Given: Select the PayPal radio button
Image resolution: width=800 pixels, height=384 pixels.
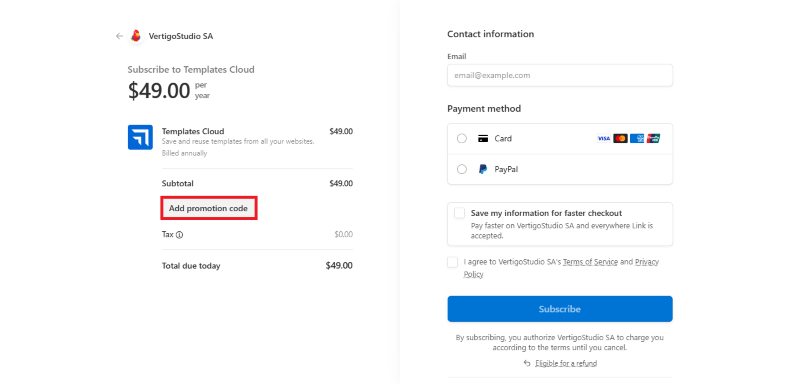Looking at the screenshot, I should point(462,169).
